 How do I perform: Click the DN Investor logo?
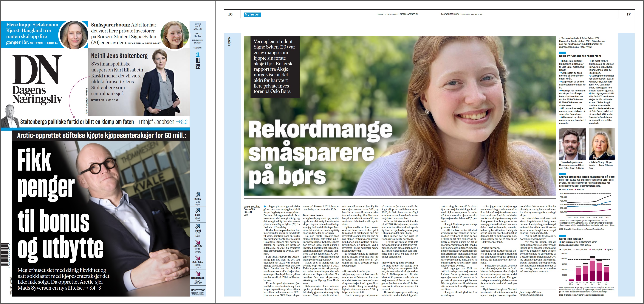pyautogui.click(x=198, y=290)
